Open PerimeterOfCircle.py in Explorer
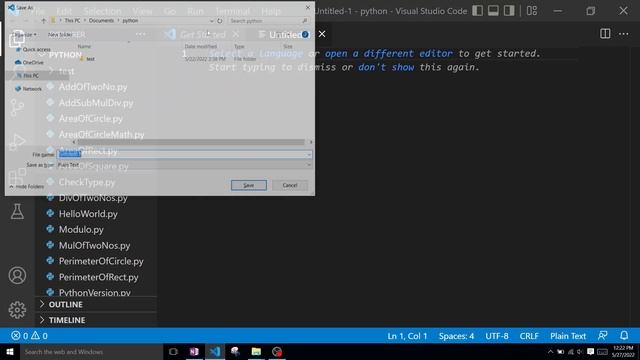The image size is (640, 360). (101, 261)
